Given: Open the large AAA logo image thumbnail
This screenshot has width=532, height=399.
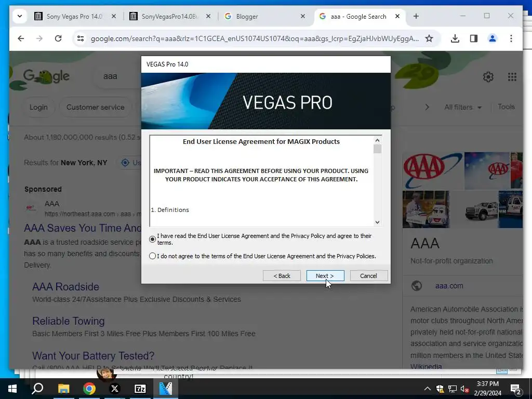Looking at the screenshot, I should [x=433, y=170].
